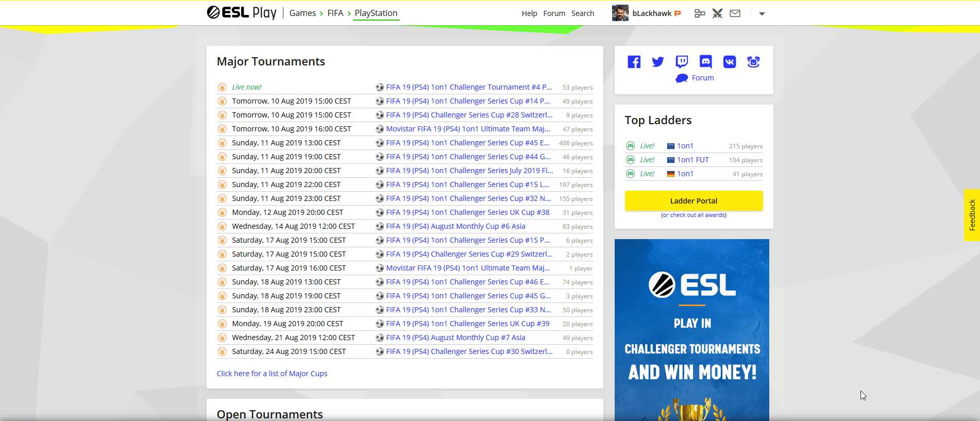Open the Twitter social icon

click(658, 62)
